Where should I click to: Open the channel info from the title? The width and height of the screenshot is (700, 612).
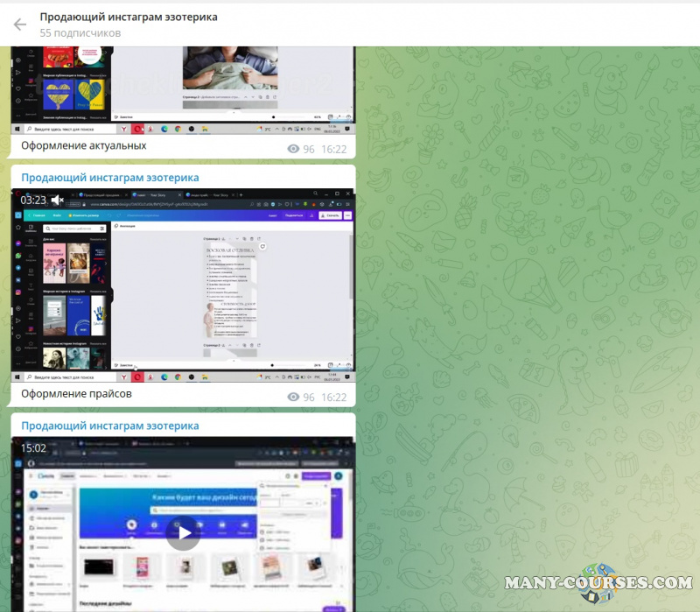(129, 17)
